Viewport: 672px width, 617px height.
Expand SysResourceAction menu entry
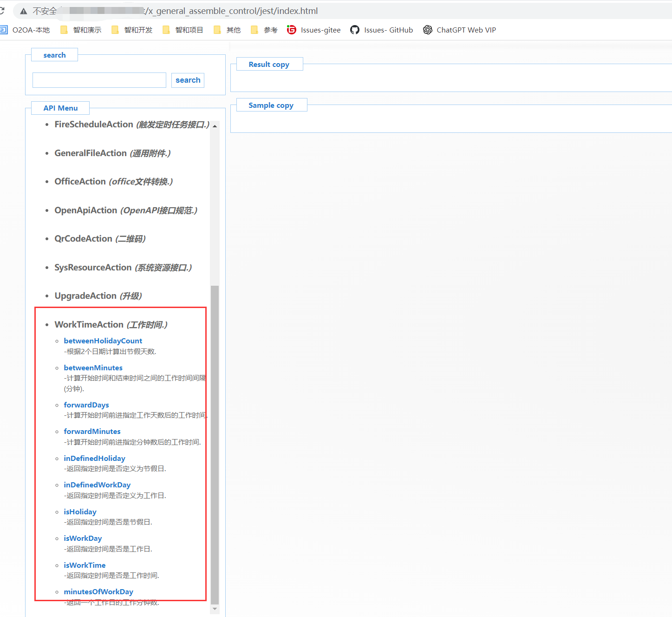click(123, 268)
